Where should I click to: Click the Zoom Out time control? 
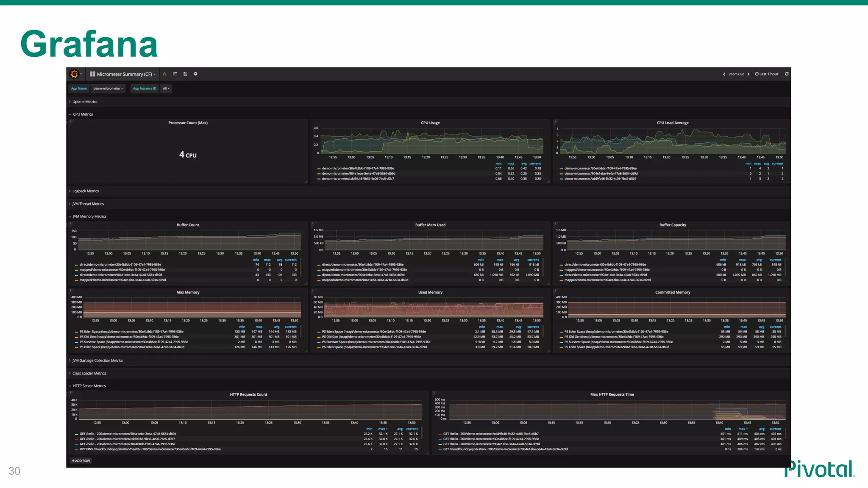tap(736, 74)
